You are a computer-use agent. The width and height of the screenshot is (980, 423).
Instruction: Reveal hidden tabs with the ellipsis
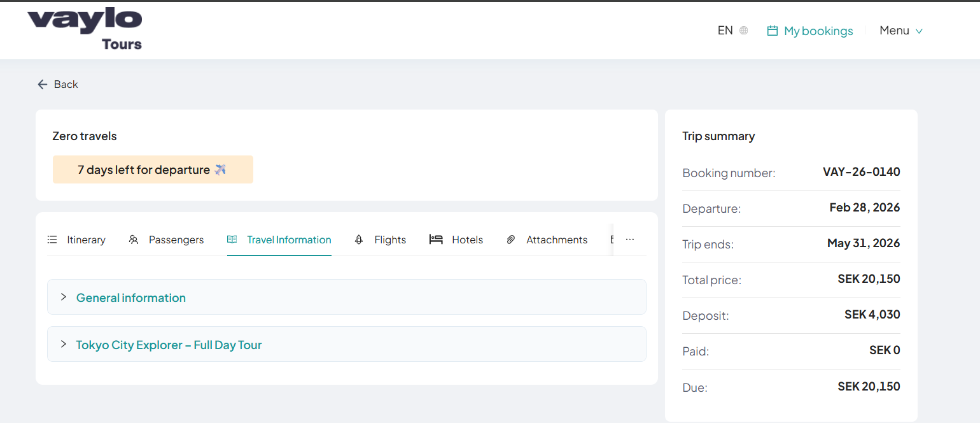click(629, 239)
